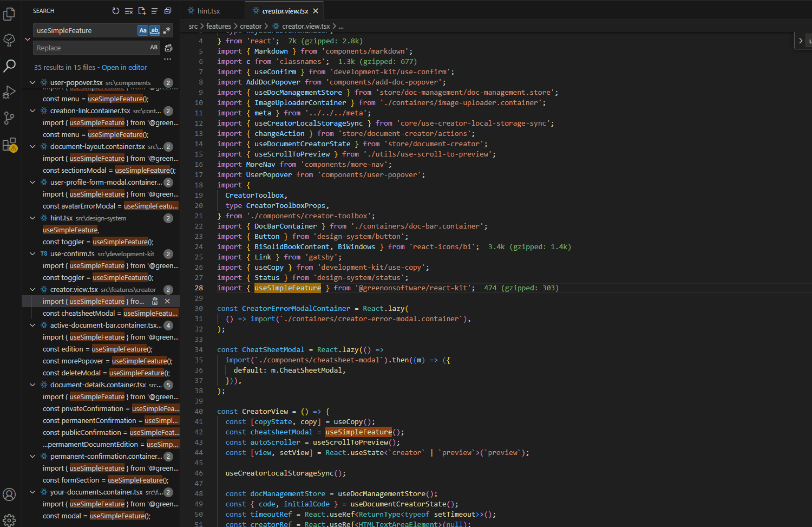Viewport: 812px width, 527px height.
Task: Click line number 40 in the gutter
Action: click(199, 411)
